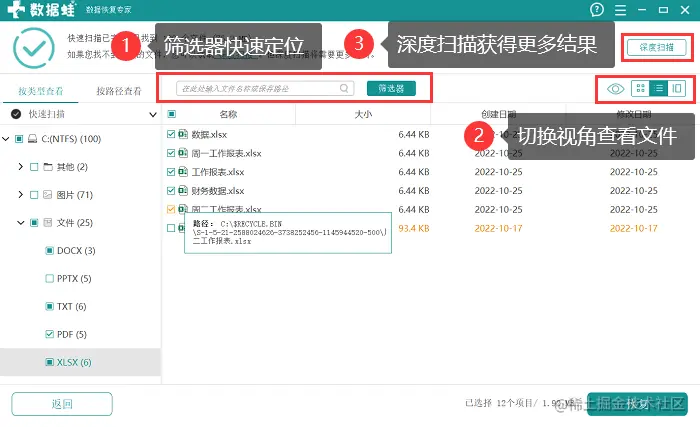Click into the file name search field
The width and height of the screenshot is (700, 427).
click(265, 88)
